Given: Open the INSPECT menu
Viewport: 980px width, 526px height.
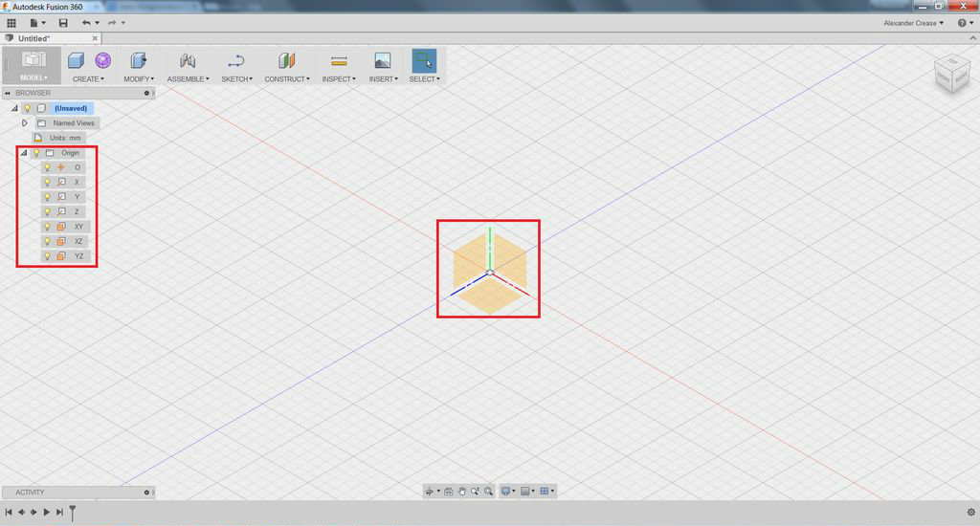Looking at the screenshot, I should coord(339,79).
